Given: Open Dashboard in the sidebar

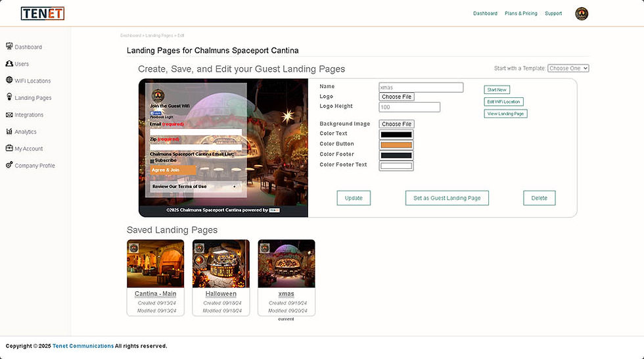Looking at the screenshot, I should point(28,47).
